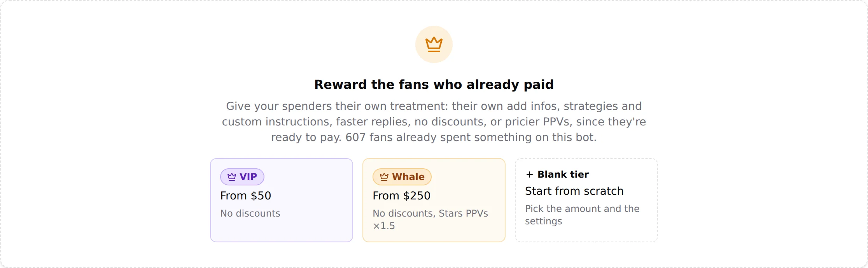Click the "Blank tier" label
Viewport: 868px width, 268px height.
tap(563, 175)
